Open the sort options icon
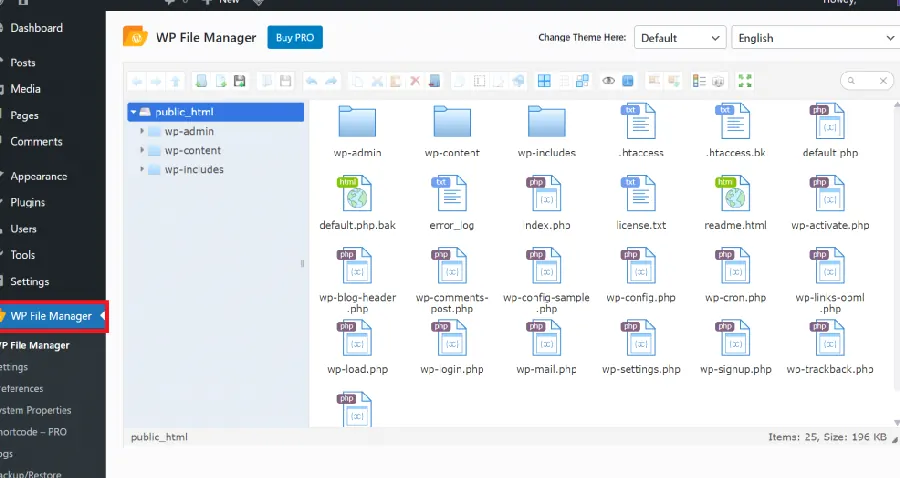The width and height of the screenshot is (900, 478). [718, 81]
